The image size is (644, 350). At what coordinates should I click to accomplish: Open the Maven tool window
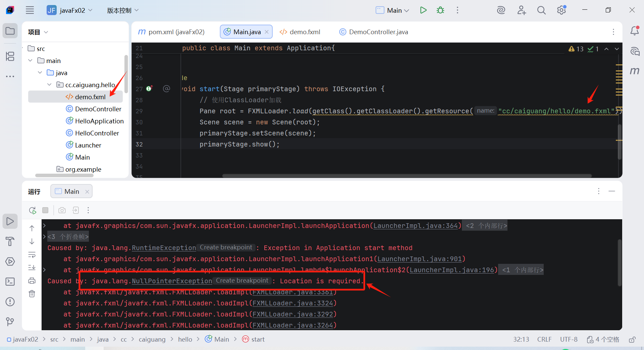coord(635,71)
